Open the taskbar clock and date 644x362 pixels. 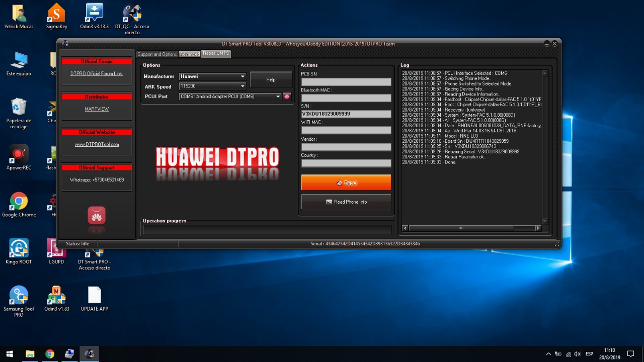[x=609, y=354]
